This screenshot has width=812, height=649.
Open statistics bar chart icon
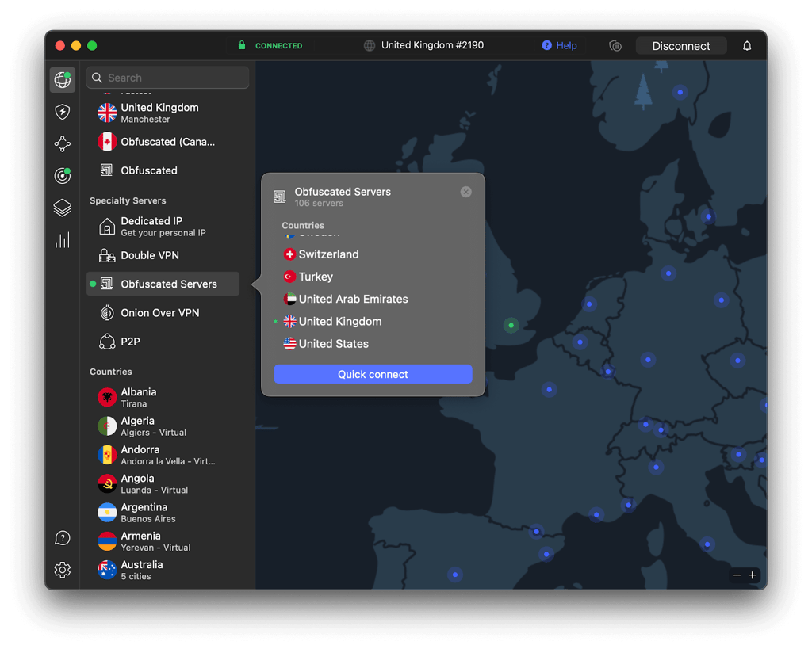click(x=62, y=240)
